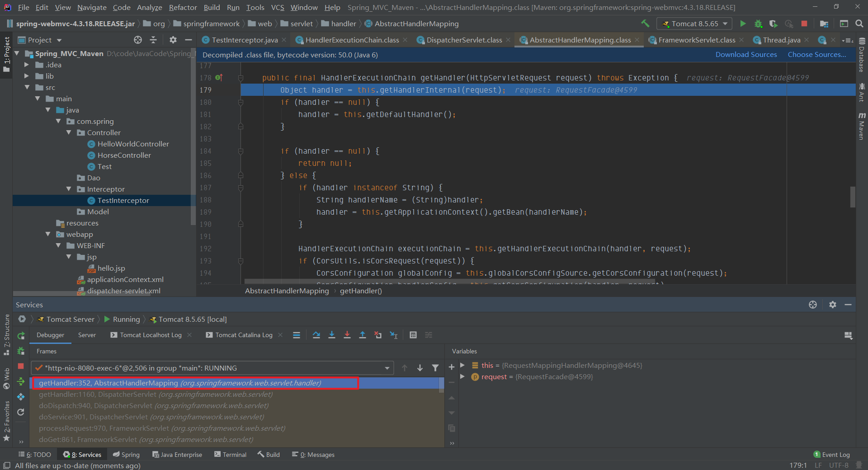Screen dimensions: 868x470
Task: Expand 'request' variable in Variables panel
Action: click(462, 376)
